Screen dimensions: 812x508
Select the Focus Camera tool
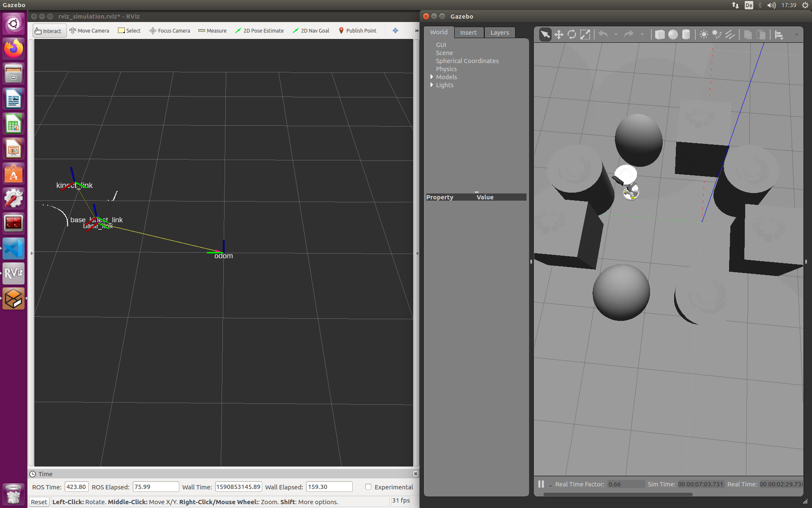(170, 31)
